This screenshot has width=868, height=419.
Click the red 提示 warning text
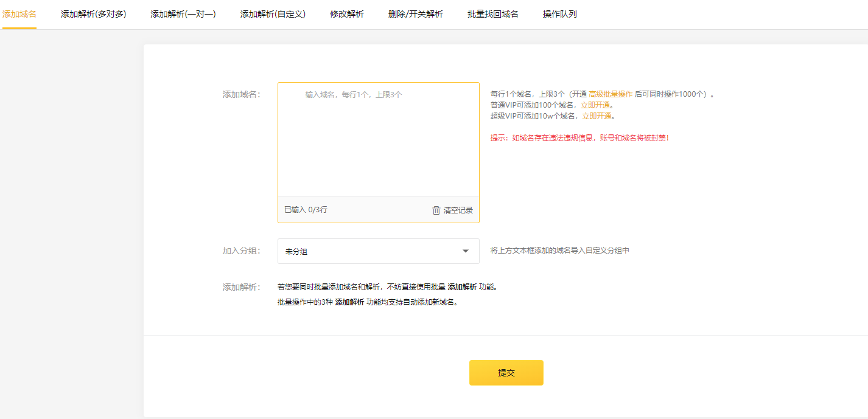(579, 138)
